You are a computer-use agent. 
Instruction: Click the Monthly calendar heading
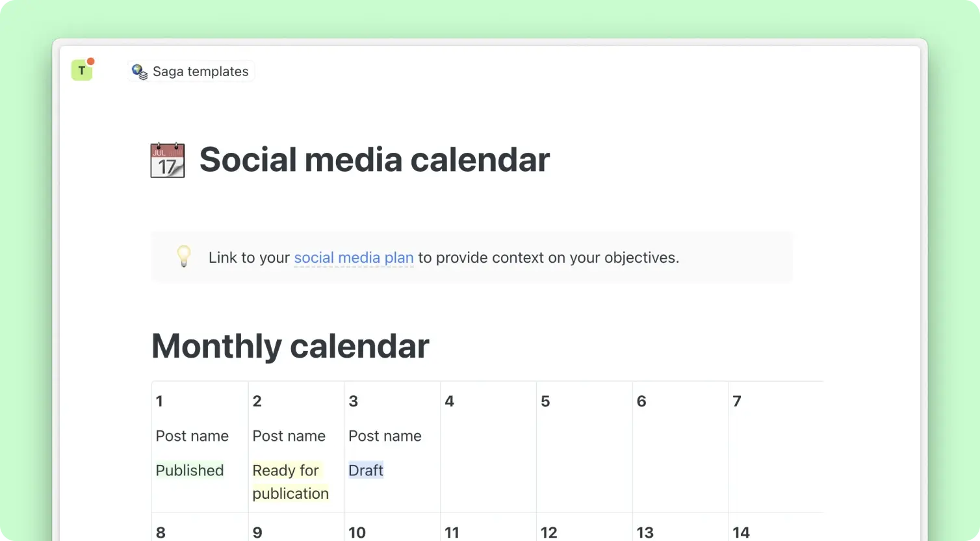point(290,346)
